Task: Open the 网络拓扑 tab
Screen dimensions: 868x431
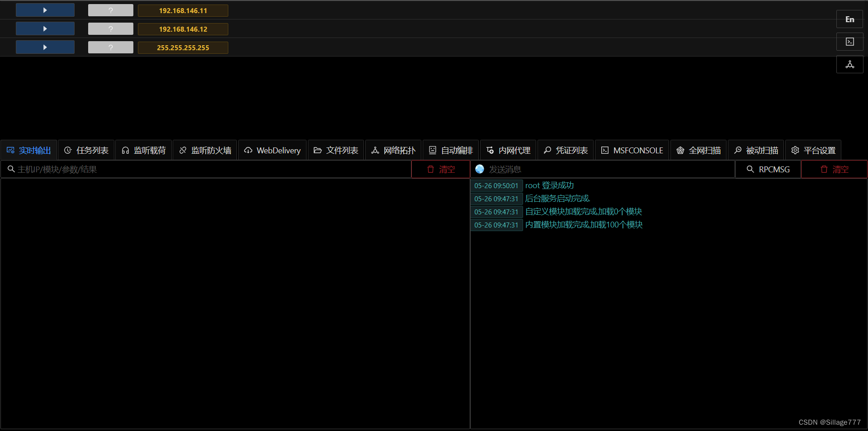Action: pyautogui.click(x=393, y=150)
